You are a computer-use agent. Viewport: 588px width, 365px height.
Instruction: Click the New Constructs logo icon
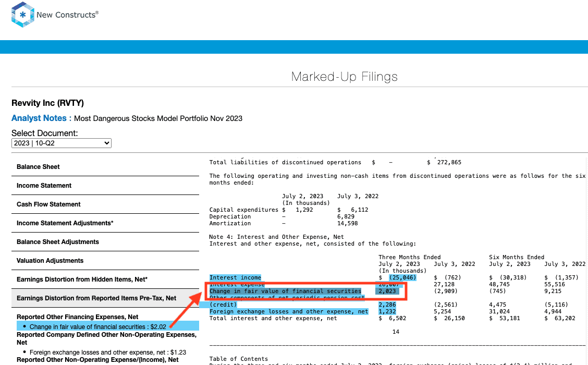(23, 15)
